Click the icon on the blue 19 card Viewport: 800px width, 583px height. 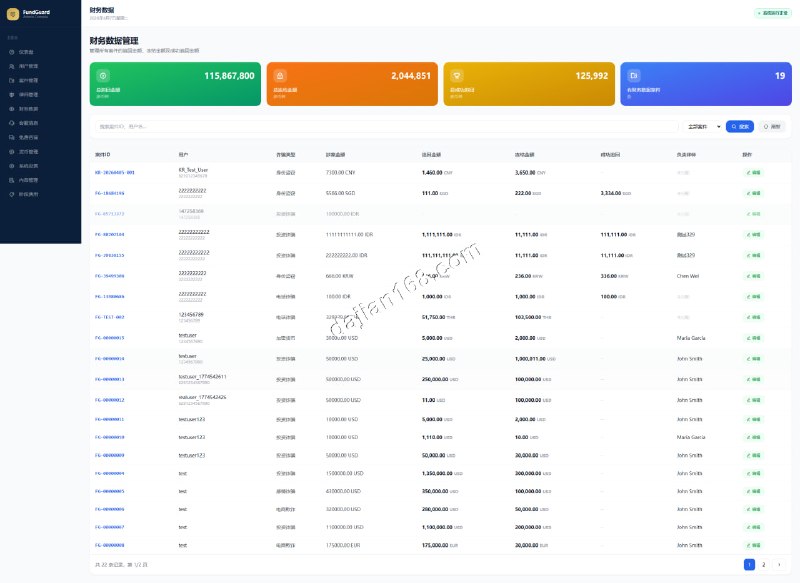pyautogui.click(x=633, y=75)
